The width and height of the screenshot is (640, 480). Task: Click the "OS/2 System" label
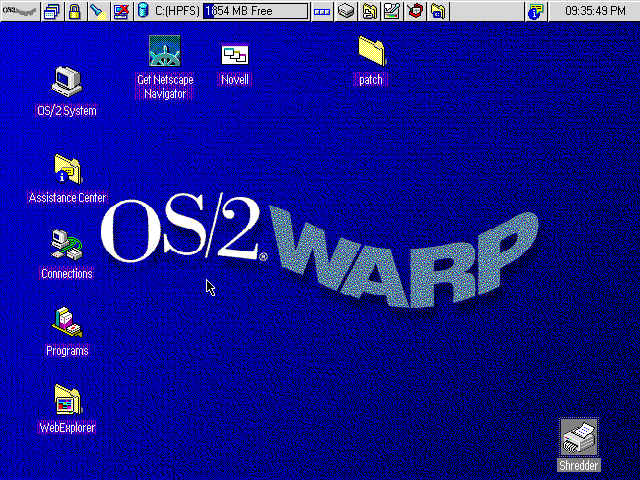67,111
